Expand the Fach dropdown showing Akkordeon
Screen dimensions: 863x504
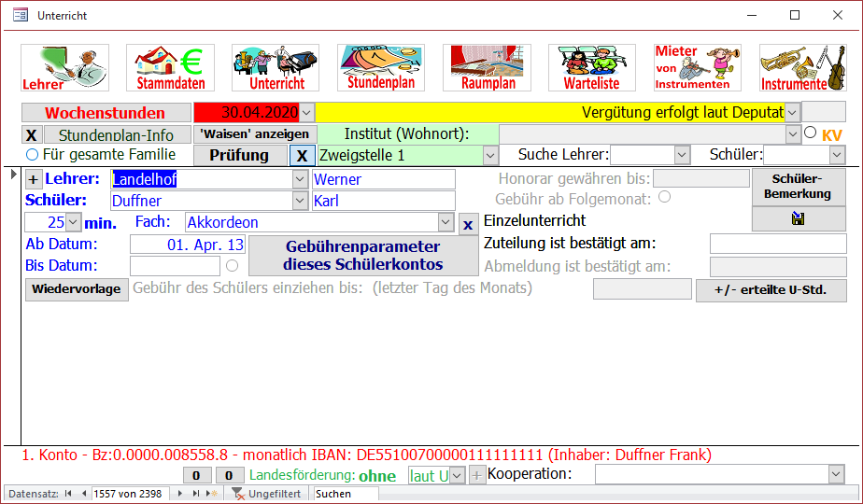pyautogui.click(x=446, y=223)
